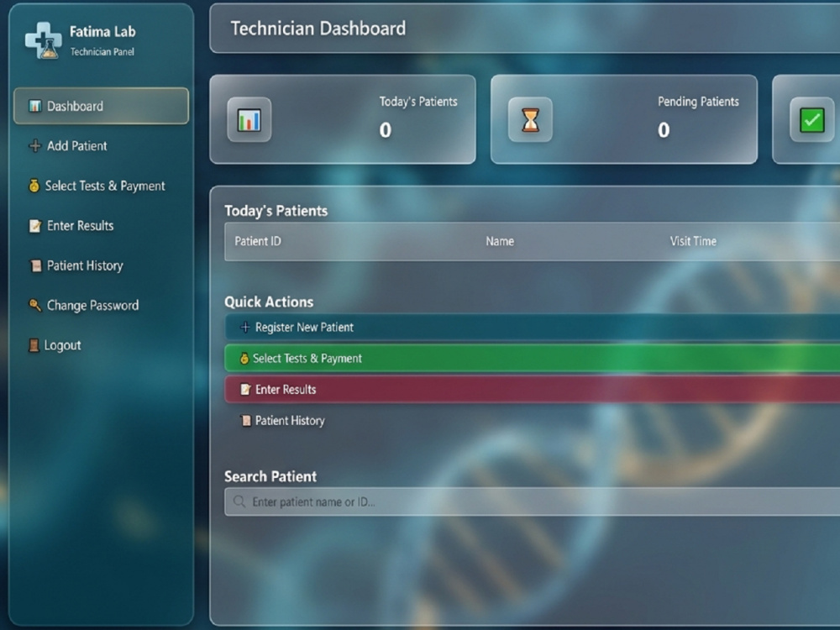
Task: Focus the patient name or ID search field
Action: (x=532, y=502)
